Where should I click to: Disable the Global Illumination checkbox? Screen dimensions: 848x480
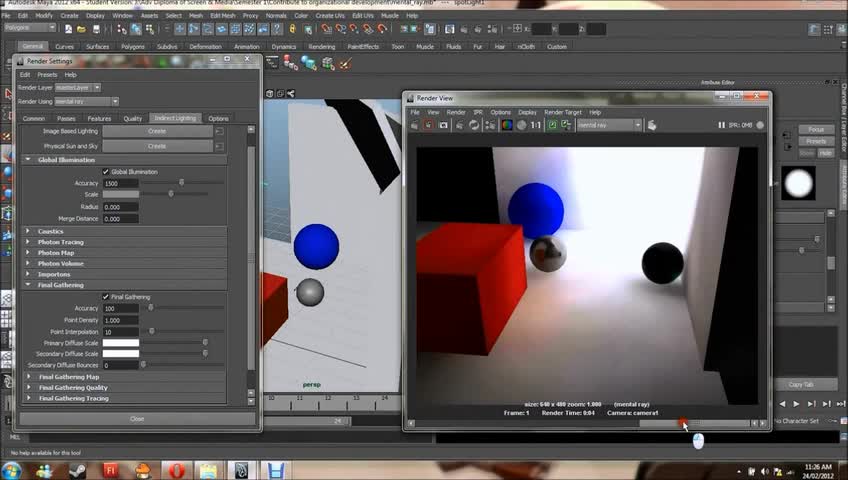pyautogui.click(x=106, y=172)
